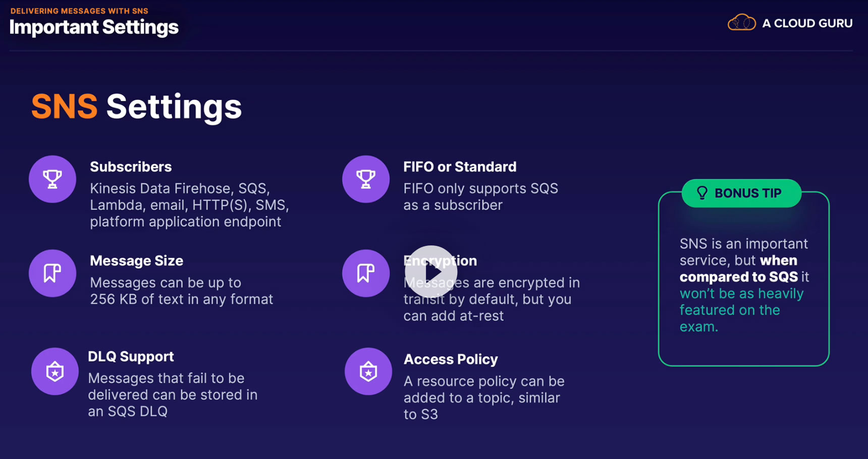This screenshot has height=459, width=868.
Task: Click the A Cloud Guru cloud logo
Action: (x=741, y=23)
